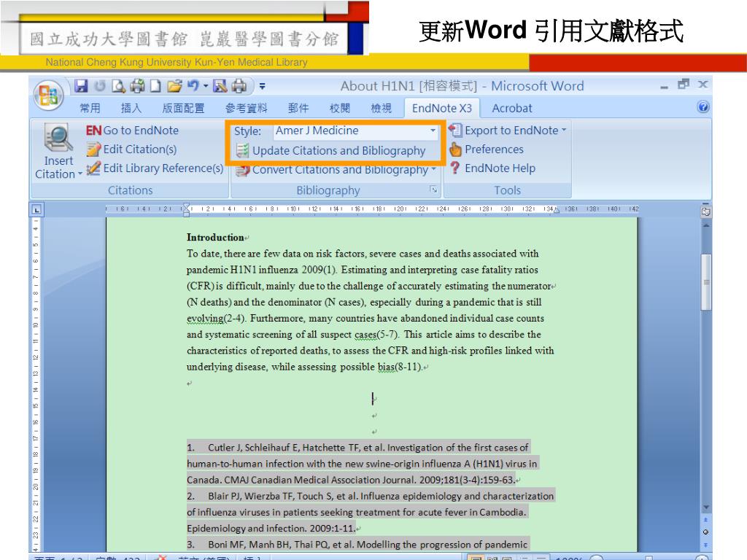Toggle the View Ruler button above scrollbar
747x560 pixels.
pyautogui.click(x=706, y=212)
